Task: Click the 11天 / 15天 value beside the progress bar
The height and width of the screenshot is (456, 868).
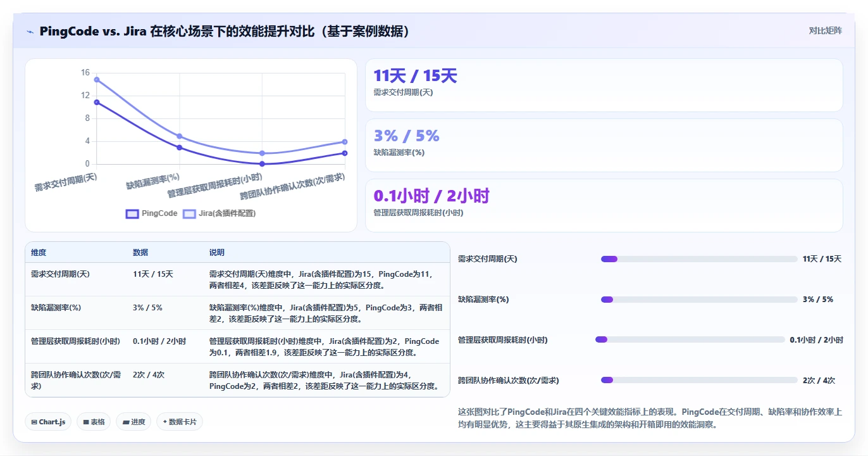Action: (x=822, y=259)
